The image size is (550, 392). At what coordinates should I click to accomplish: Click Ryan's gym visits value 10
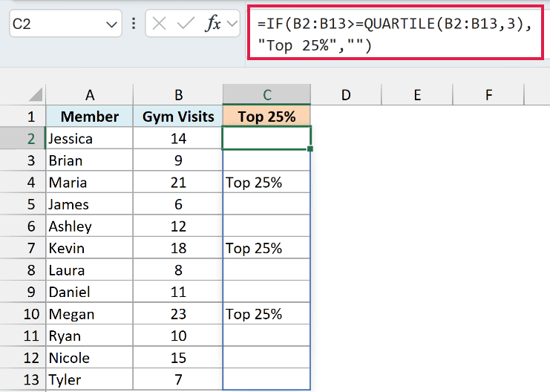(178, 336)
